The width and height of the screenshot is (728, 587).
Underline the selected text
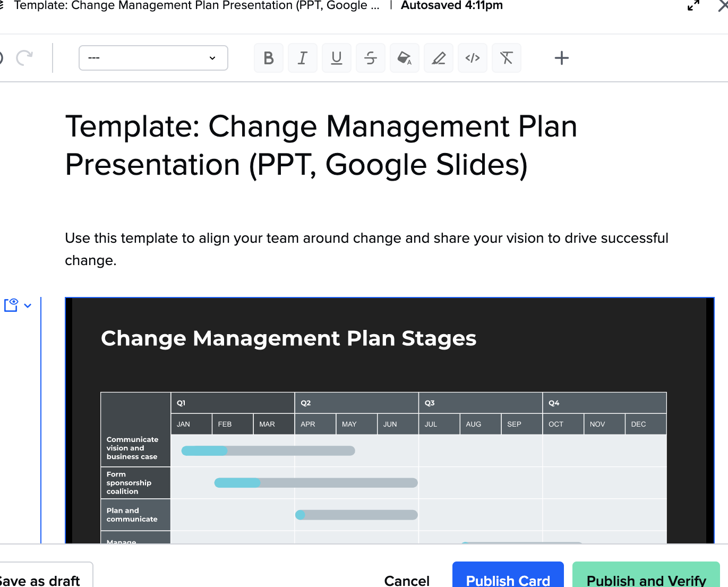(337, 58)
